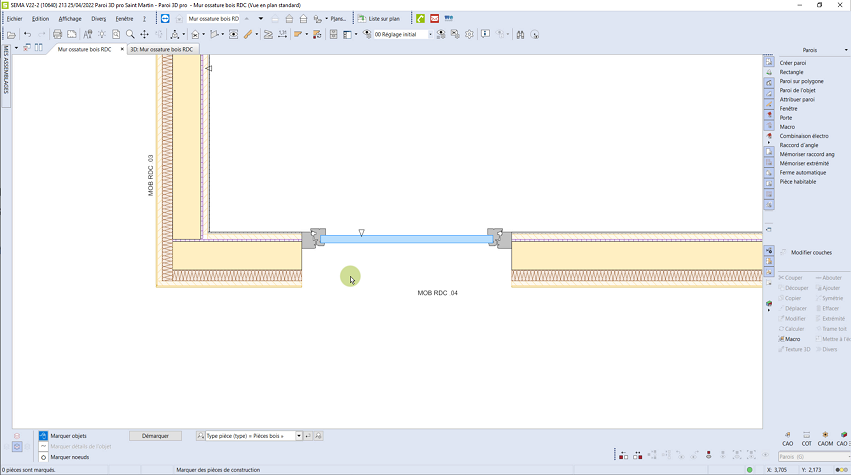Image resolution: width=851 pixels, height=475 pixels.
Task: Switch to 3D: Mur ossature bois RDC tab
Action: tap(161, 48)
